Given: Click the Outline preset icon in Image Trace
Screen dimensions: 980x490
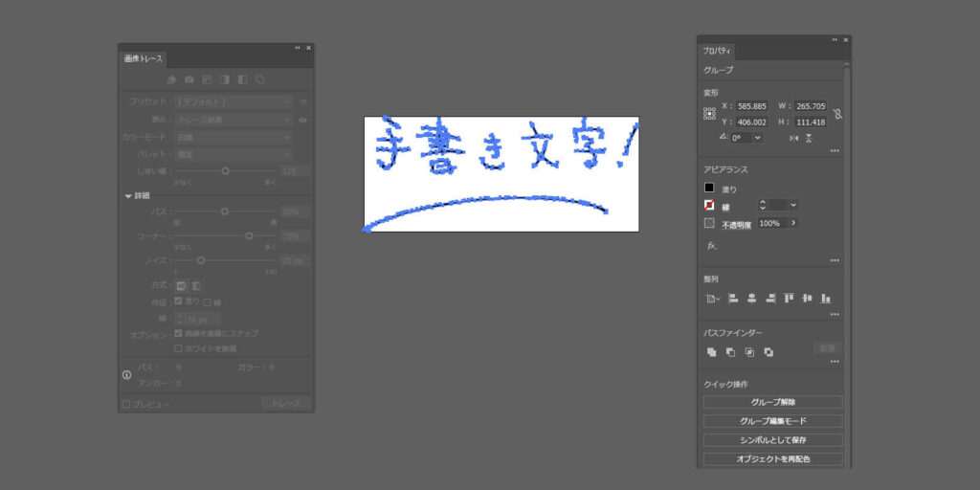Looking at the screenshot, I should pyautogui.click(x=260, y=79).
